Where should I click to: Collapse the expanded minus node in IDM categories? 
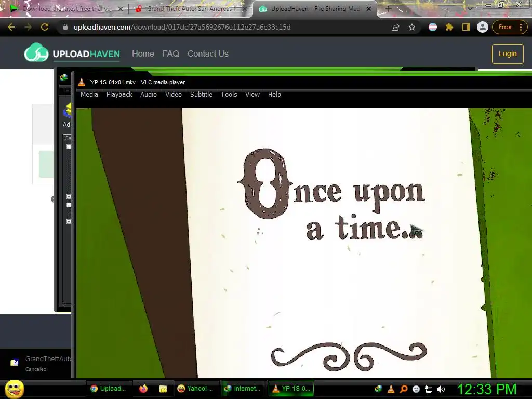tap(69, 147)
